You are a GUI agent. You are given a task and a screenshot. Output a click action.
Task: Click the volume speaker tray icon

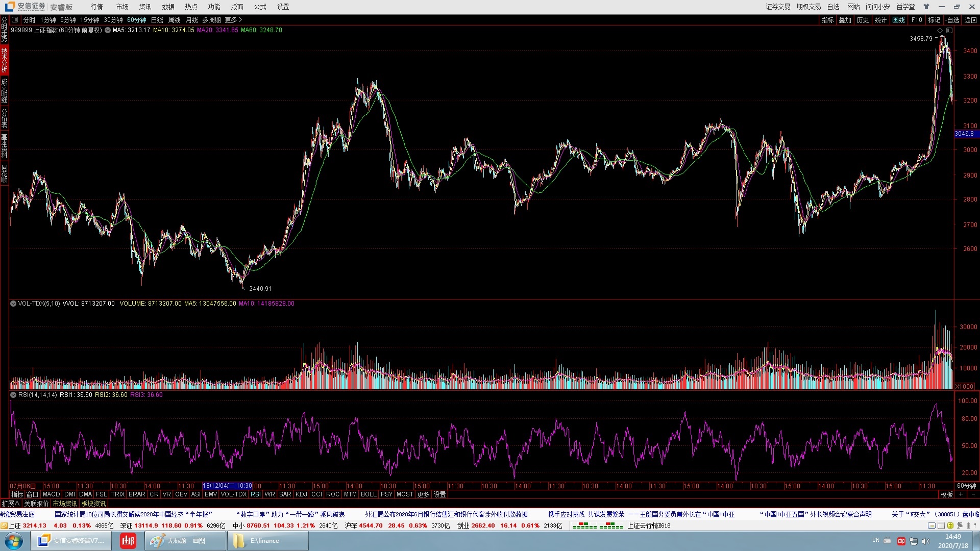click(x=925, y=541)
